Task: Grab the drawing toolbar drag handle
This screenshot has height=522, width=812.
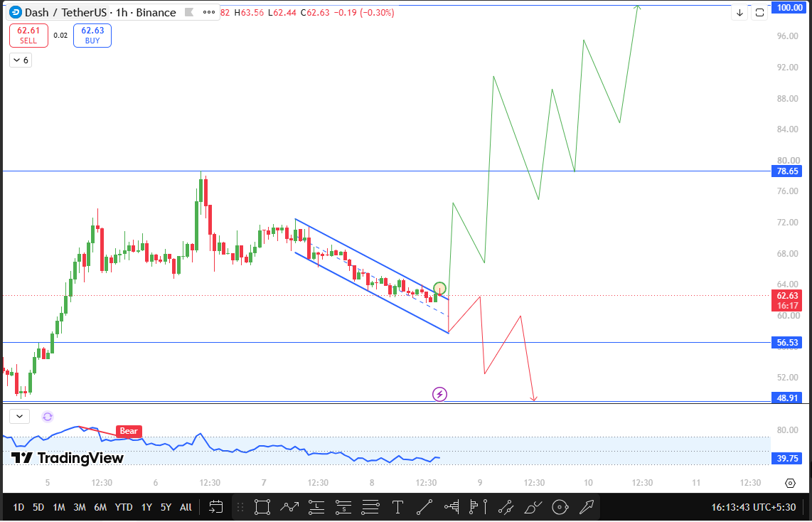Action: point(240,507)
